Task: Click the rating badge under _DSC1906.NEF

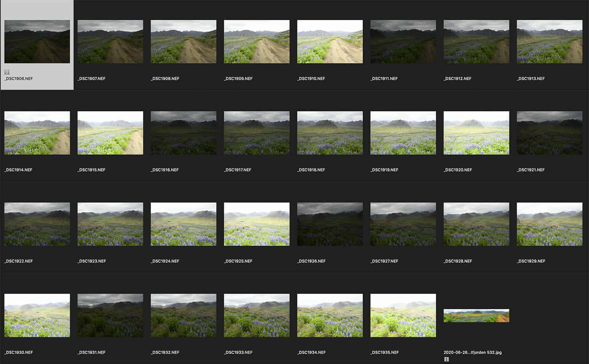Action: 7,72
